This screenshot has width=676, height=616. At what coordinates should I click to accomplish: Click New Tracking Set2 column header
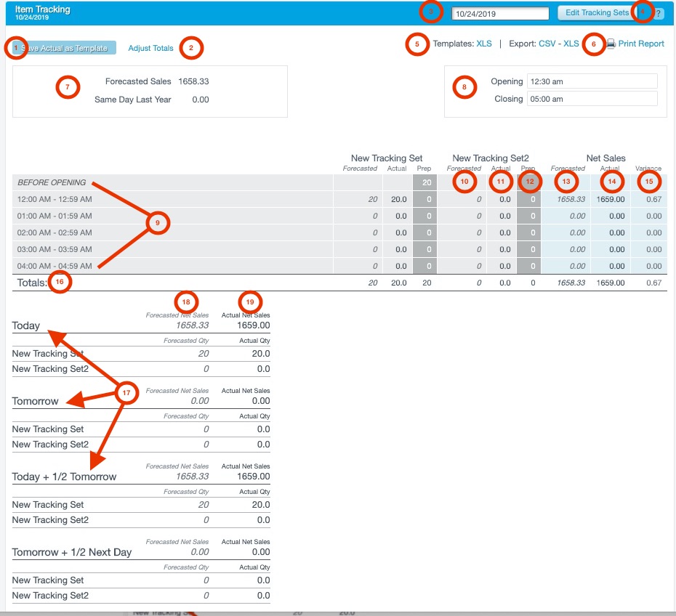tap(491, 158)
